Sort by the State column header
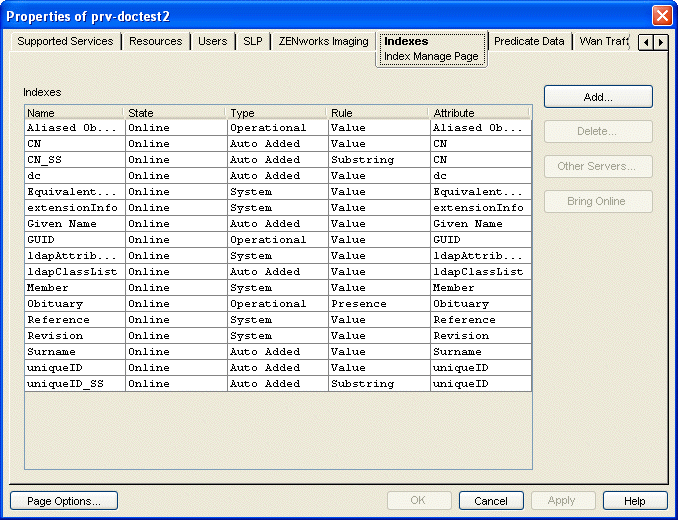 [x=175, y=113]
